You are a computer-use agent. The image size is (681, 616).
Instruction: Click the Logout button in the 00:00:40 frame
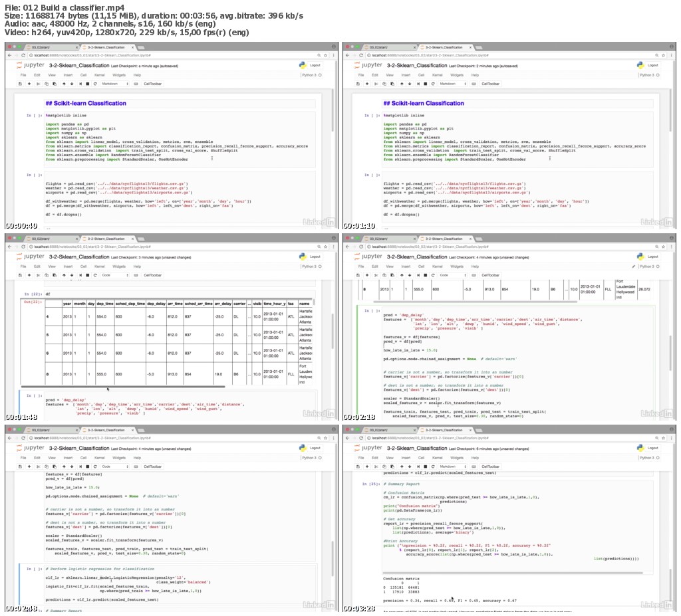pyautogui.click(x=315, y=65)
